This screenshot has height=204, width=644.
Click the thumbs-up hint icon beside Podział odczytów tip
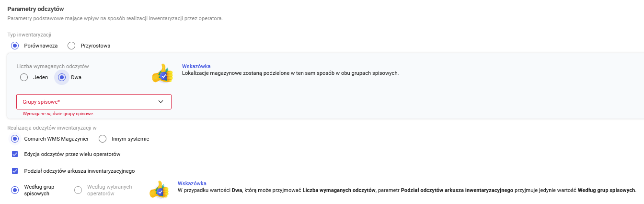click(159, 190)
